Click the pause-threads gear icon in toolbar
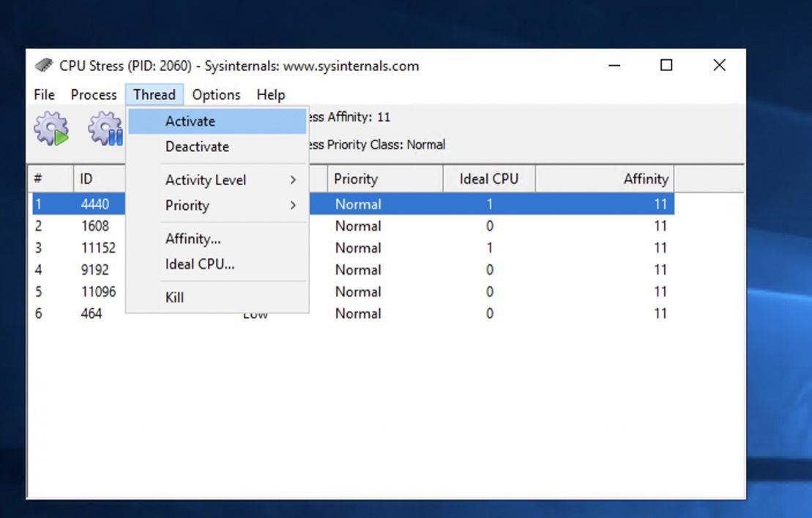 click(105, 128)
